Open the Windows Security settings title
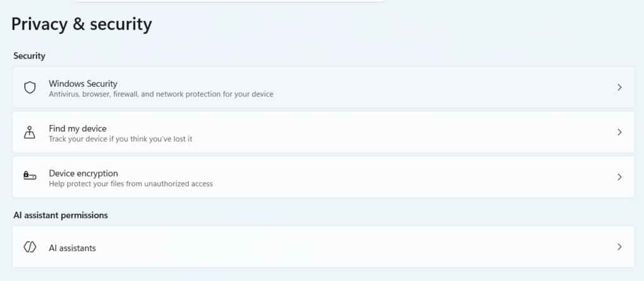Image resolution: width=644 pixels, height=281 pixels. [x=83, y=83]
